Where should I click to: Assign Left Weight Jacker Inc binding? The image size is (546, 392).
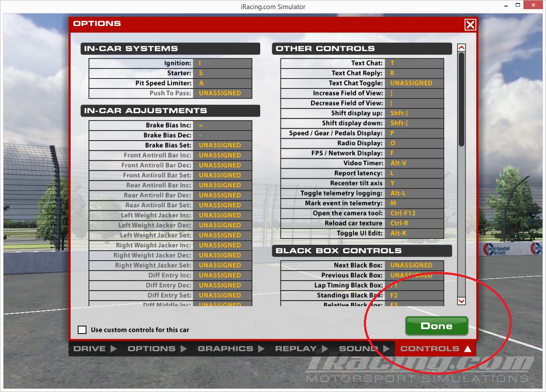[x=222, y=215]
